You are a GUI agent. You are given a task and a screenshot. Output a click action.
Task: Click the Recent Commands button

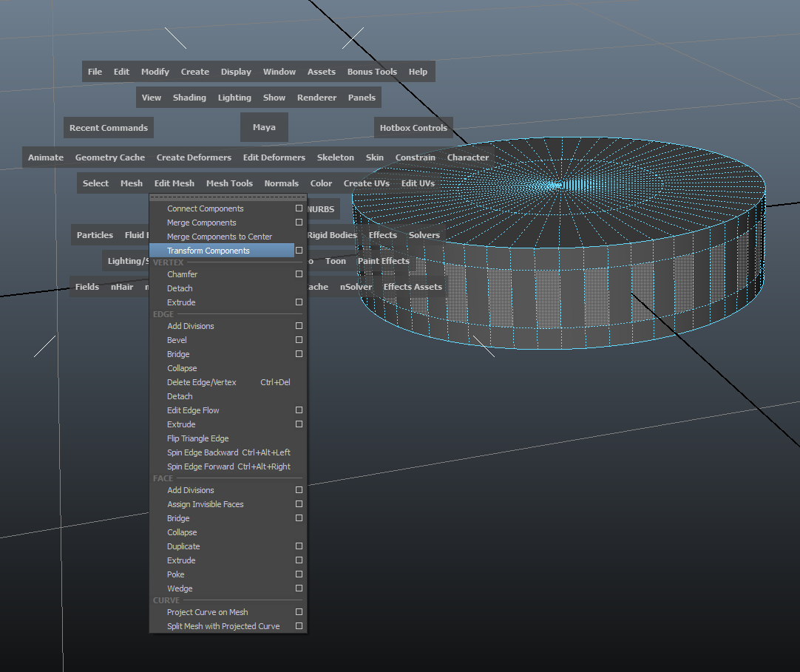[x=109, y=128]
